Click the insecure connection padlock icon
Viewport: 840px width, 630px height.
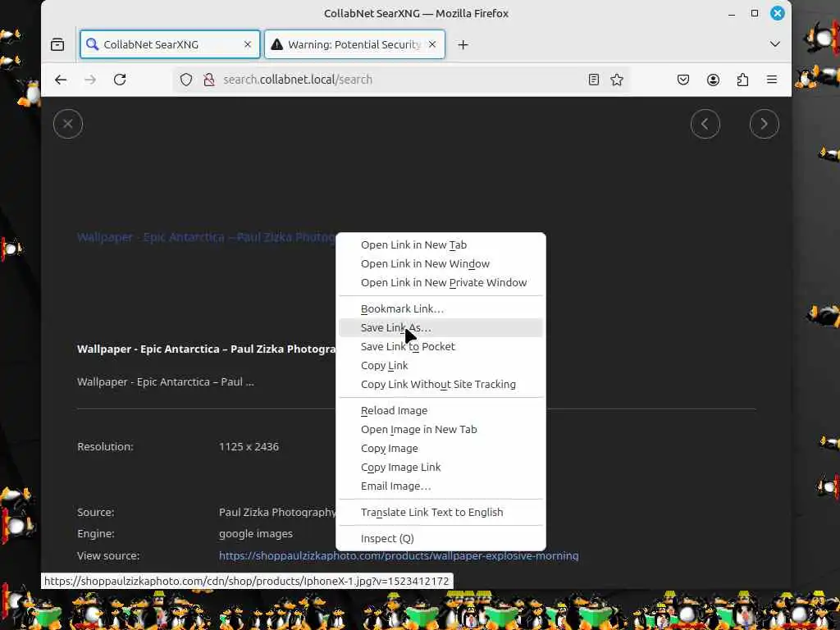[x=209, y=80]
